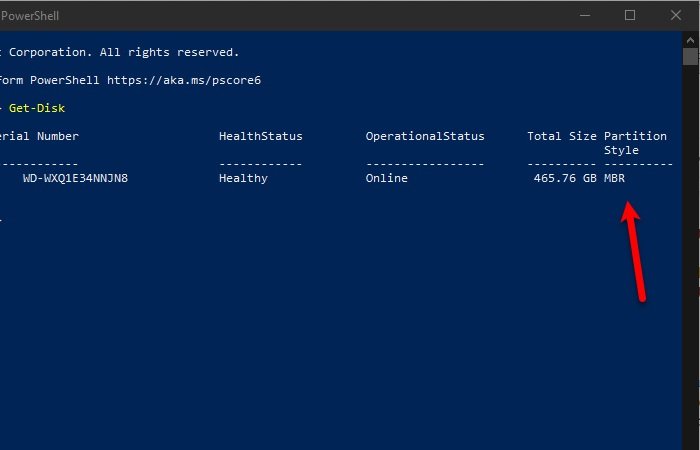
Task: Click the empty scrollbar track below thumb
Action: tap(690, 250)
